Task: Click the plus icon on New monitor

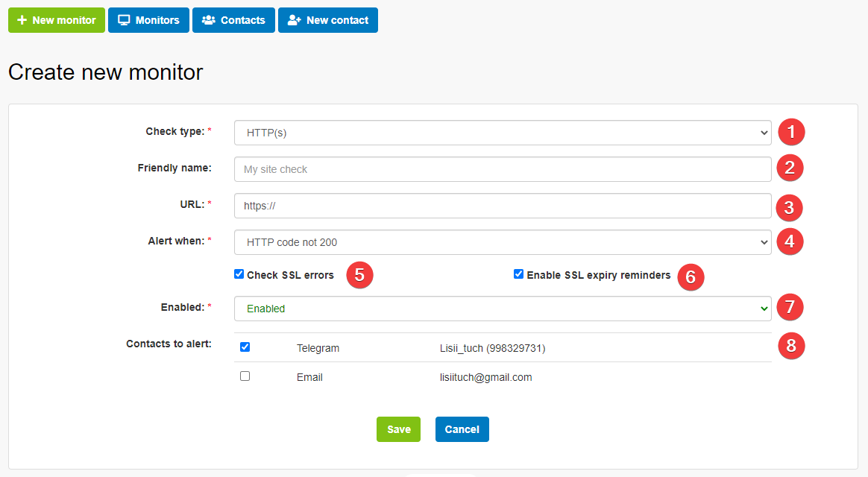Action: (x=22, y=20)
